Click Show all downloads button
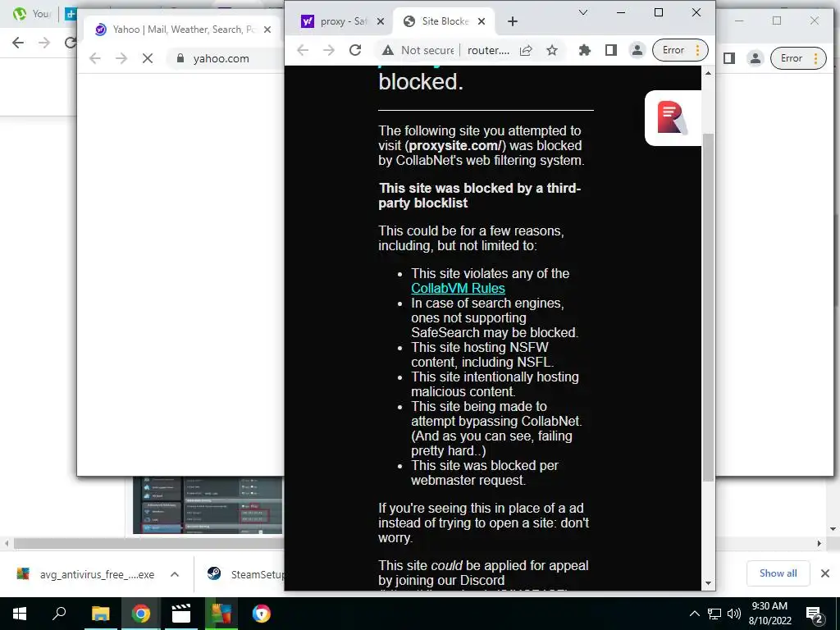 [778, 573]
